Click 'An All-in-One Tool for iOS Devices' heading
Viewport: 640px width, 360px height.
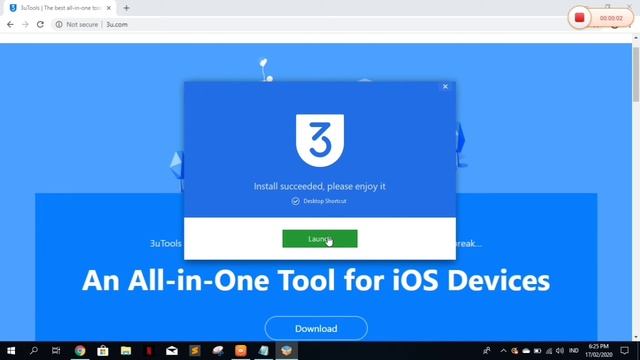pos(316,280)
